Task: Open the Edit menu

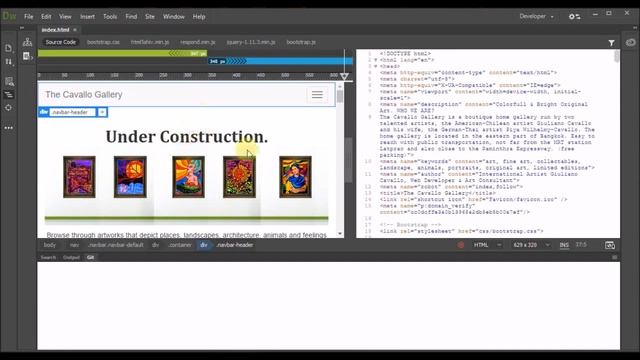Action: tap(46, 17)
